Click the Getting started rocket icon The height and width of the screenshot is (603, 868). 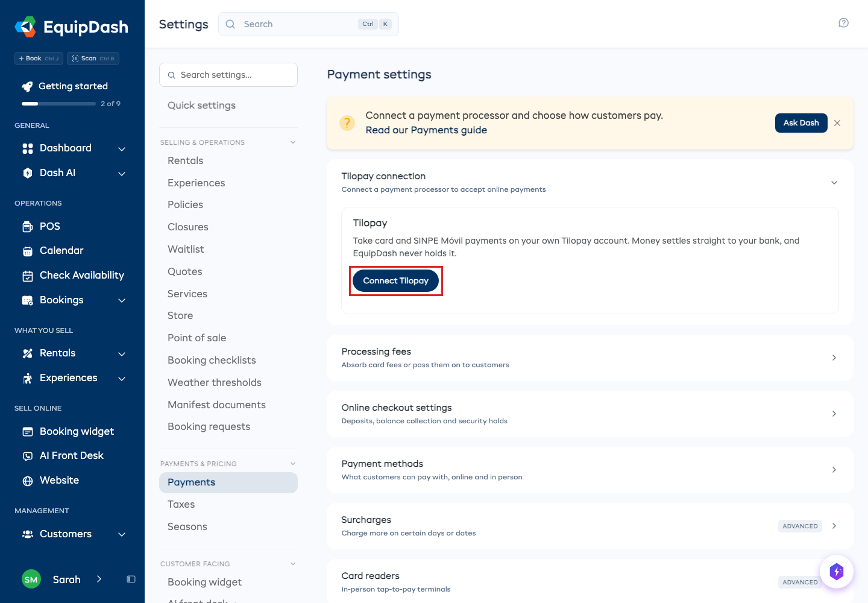(x=27, y=87)
